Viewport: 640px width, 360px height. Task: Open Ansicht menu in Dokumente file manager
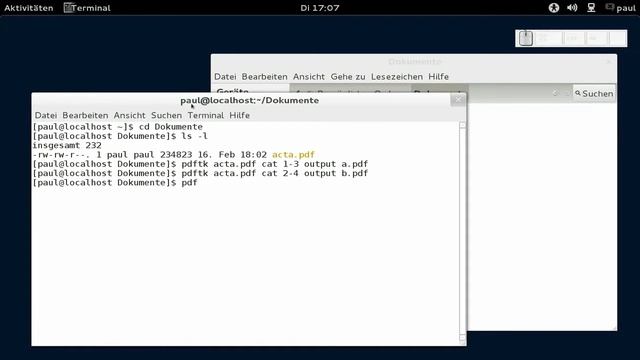click(x=309, y=77)
